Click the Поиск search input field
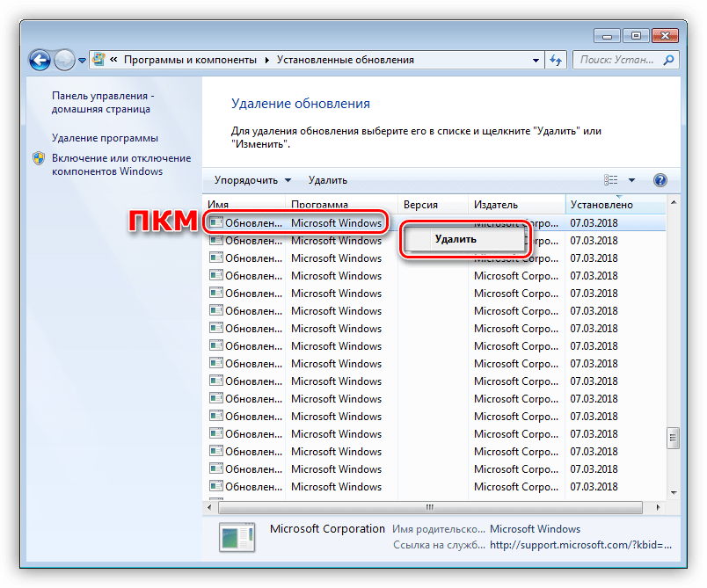This screenshot has width=707, height=588. coord(617,61)
